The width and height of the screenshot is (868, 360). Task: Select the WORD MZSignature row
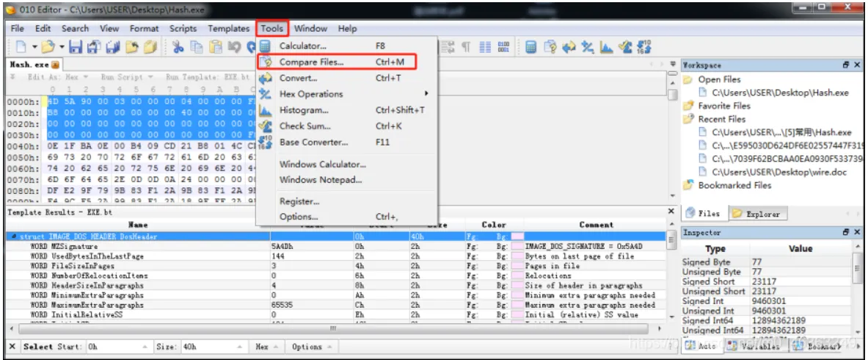click(335, 246)
